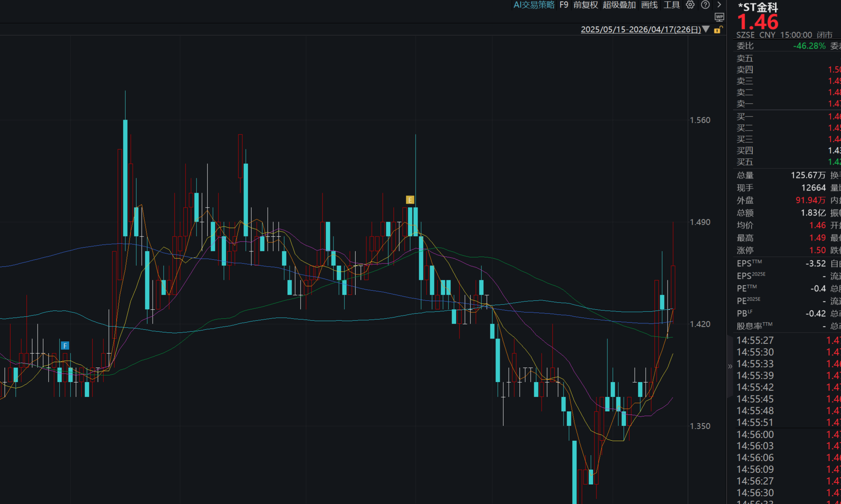Open AI交易策略 menu
Viewport: 841px width, 504px height.
pos(534,5)
